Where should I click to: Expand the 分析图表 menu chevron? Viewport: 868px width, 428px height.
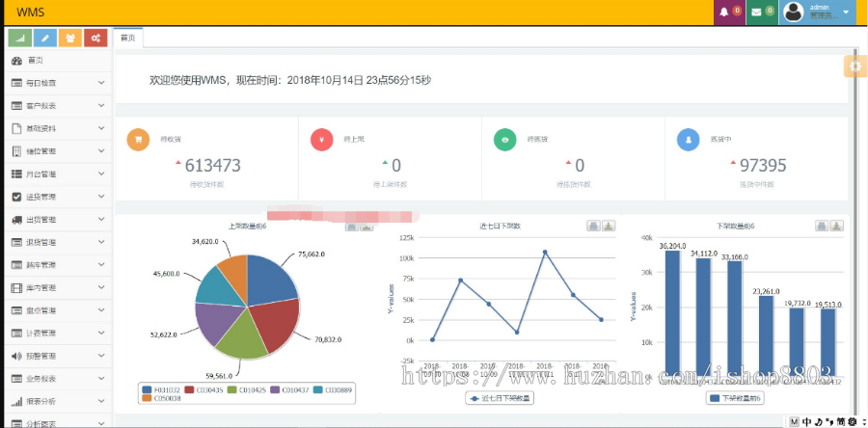coord(101,423)
